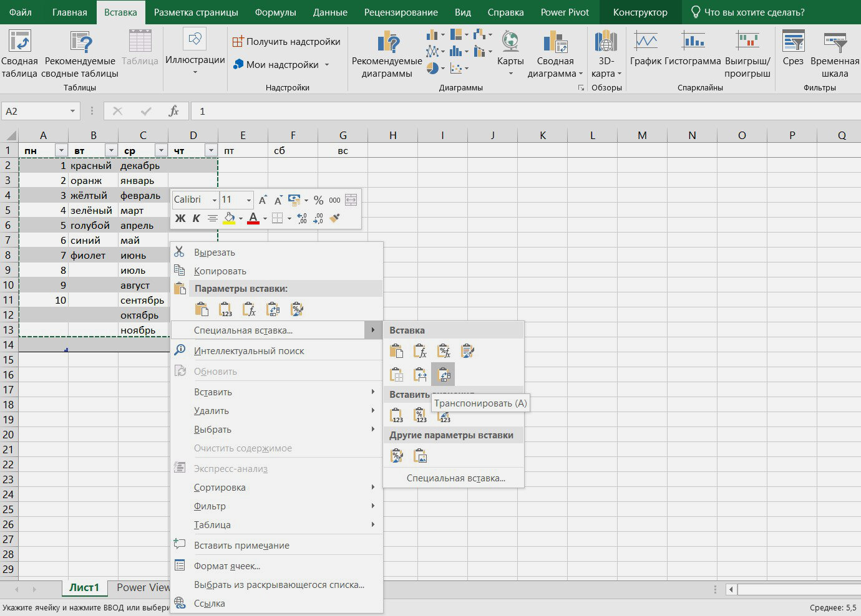Click the yellow fill color button
861x616 pixels.
[229, 218]
